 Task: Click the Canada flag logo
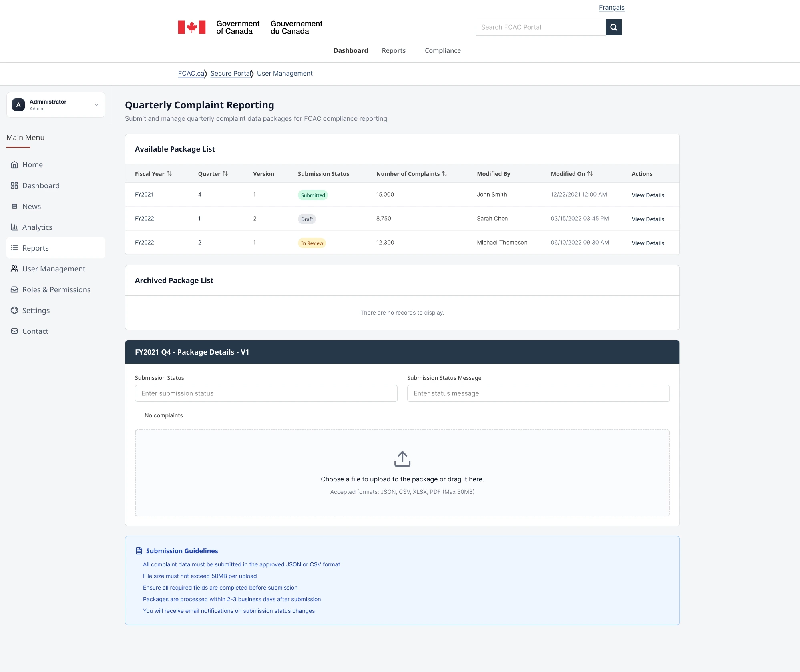coord(192,27)
